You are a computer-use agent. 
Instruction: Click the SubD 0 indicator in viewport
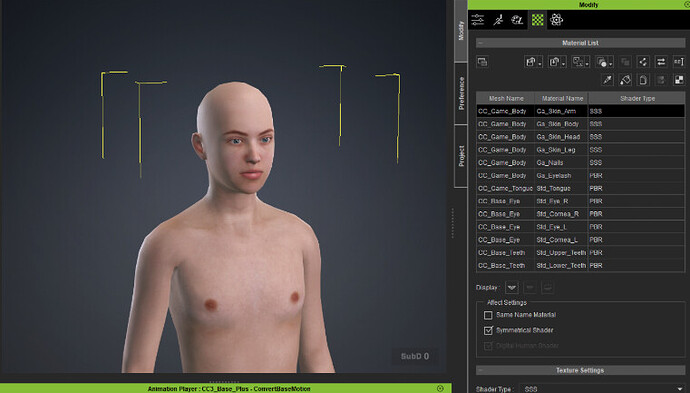(415, 356)
